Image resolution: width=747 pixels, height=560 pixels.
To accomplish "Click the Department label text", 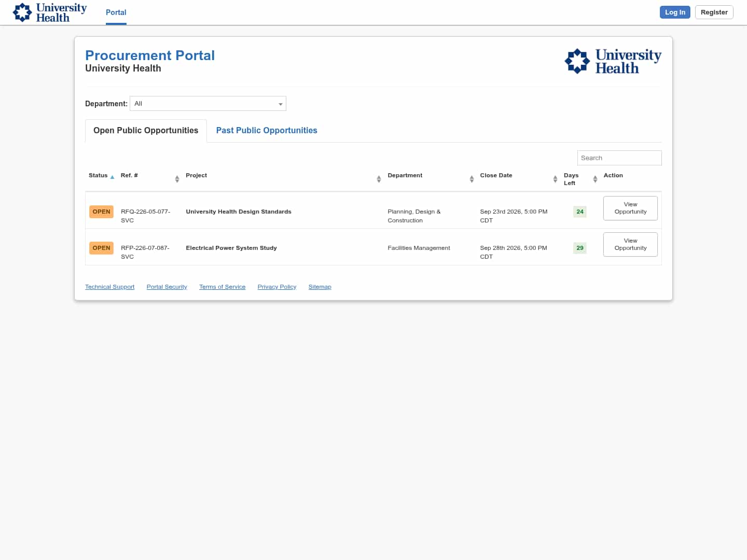I will click(106, 104).
